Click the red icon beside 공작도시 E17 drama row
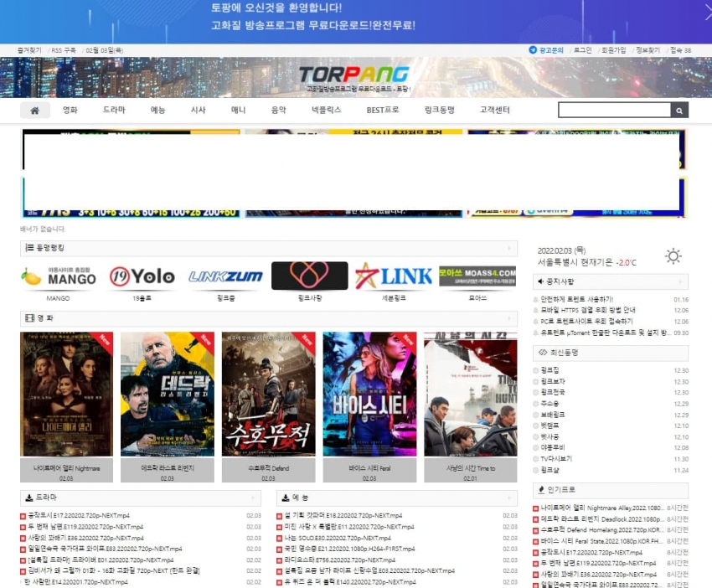The image size is (712, 588). pos(23,516)
